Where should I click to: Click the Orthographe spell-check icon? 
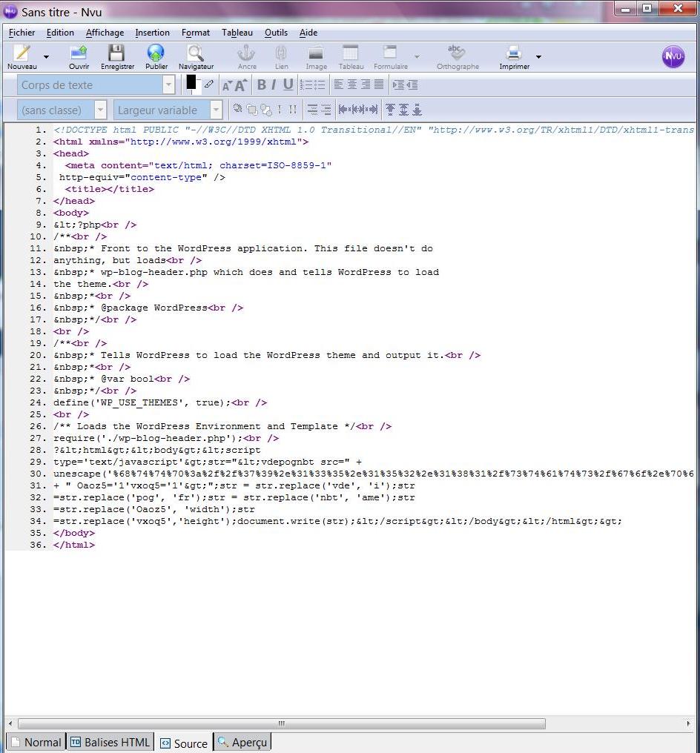(457, 53)
